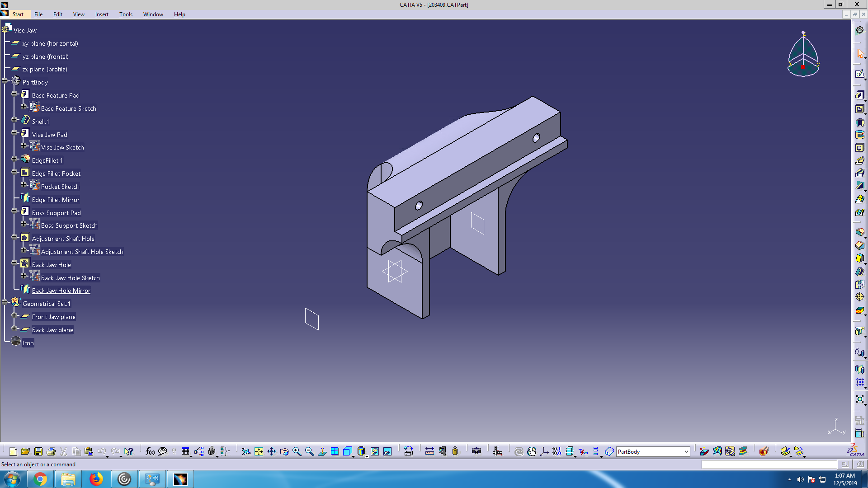
Task: Toggle Swap visible space icon
Action: [387, 451]
